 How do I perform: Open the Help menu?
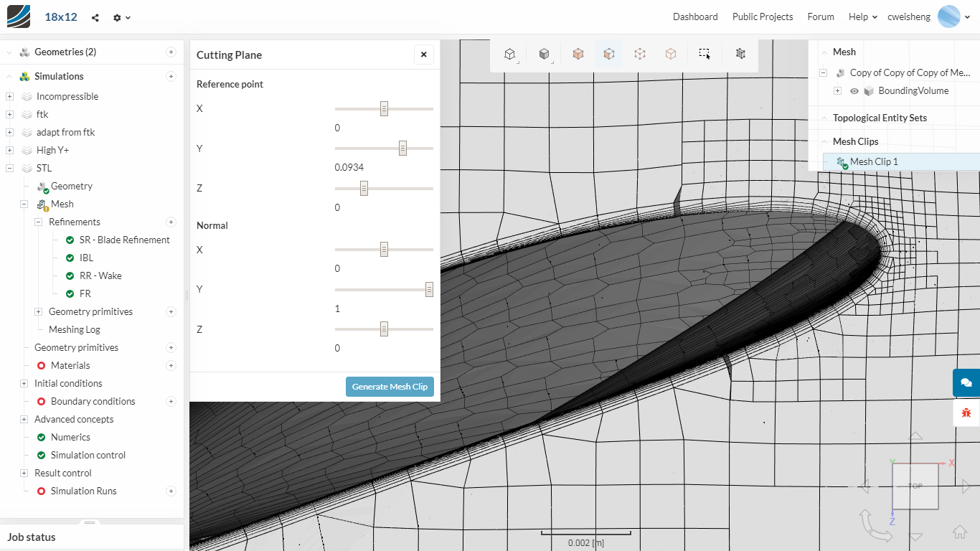click(x=862, y=17)
